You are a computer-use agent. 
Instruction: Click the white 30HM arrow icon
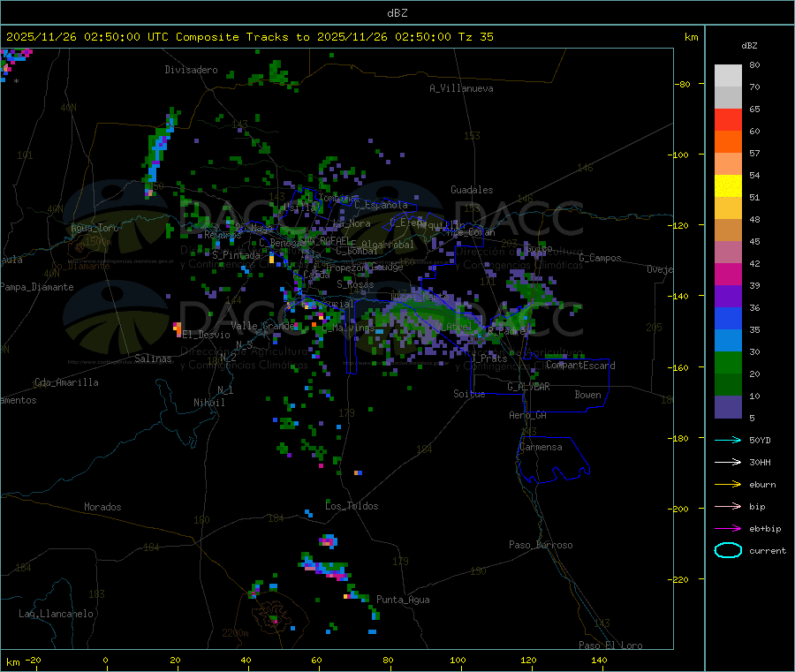point(728,462)
